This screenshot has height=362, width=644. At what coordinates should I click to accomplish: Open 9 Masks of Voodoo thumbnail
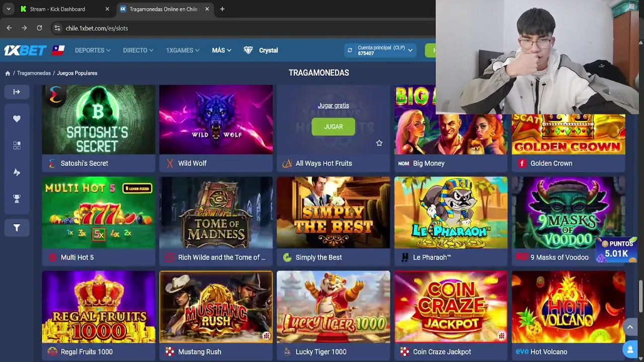point(569,213)
